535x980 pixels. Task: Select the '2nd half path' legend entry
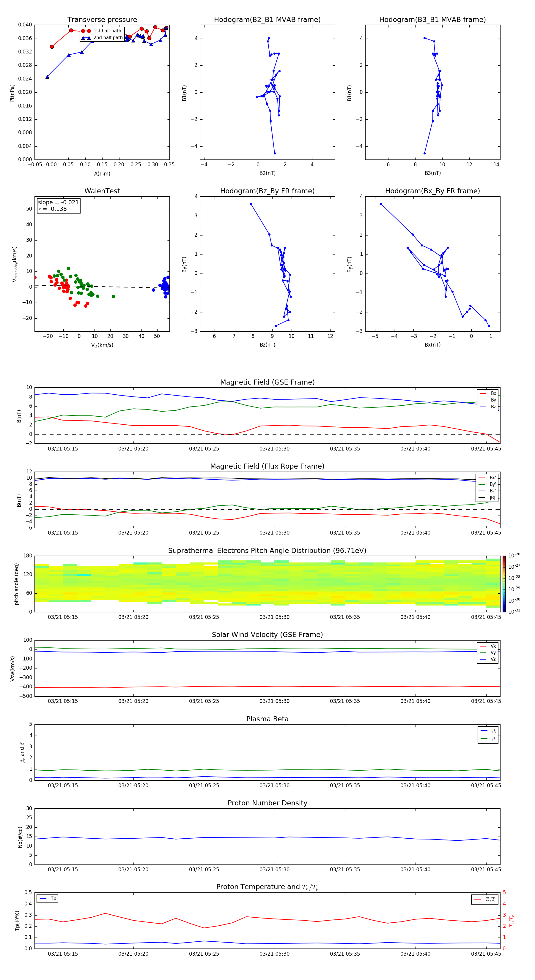(102, 38)
